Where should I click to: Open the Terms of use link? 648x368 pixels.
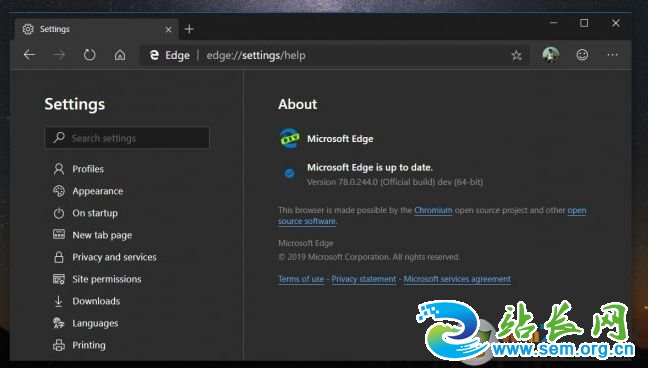pyautogui.click(x=301, y=279)
